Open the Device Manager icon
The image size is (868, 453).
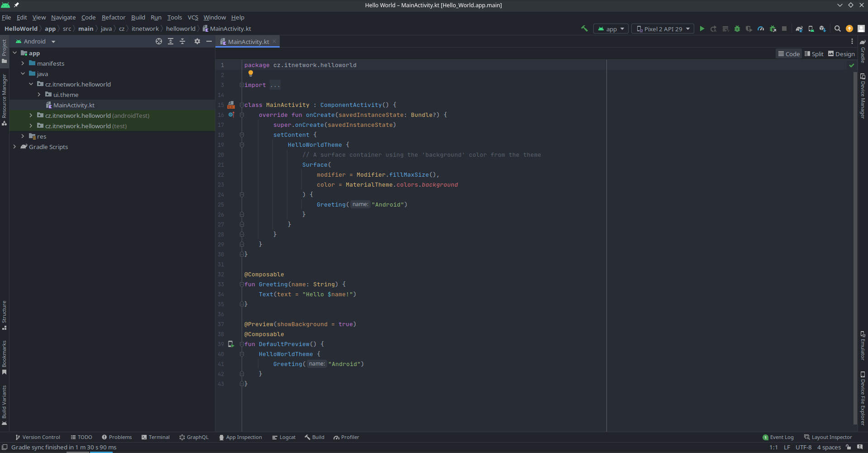pyautogui.click(x=811, y=29)
